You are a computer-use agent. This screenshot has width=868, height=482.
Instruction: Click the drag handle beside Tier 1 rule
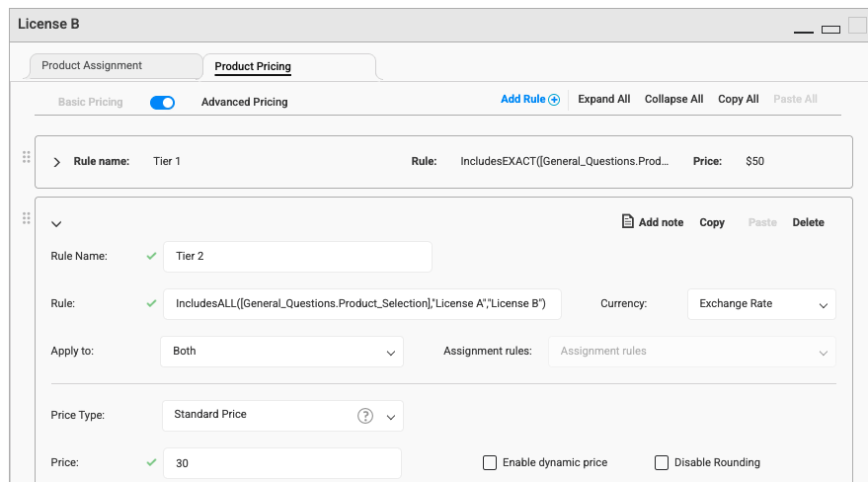click(x=26, y=157)
